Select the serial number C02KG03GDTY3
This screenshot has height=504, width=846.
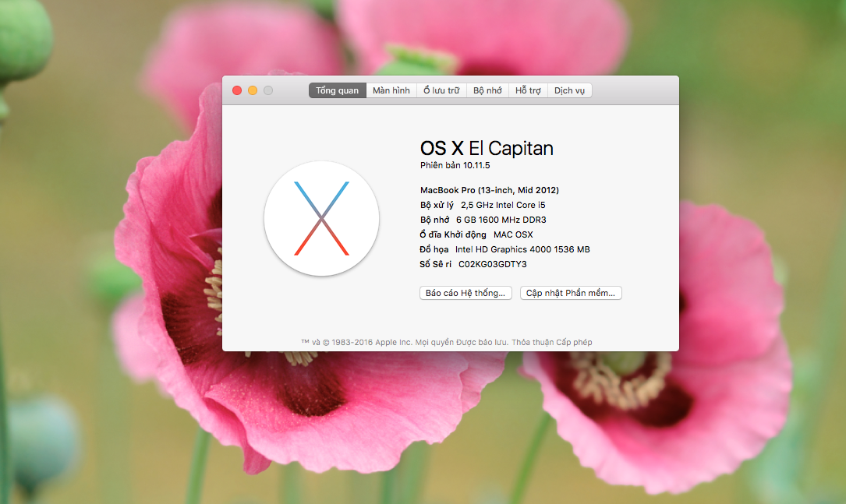tap(493, 264)
